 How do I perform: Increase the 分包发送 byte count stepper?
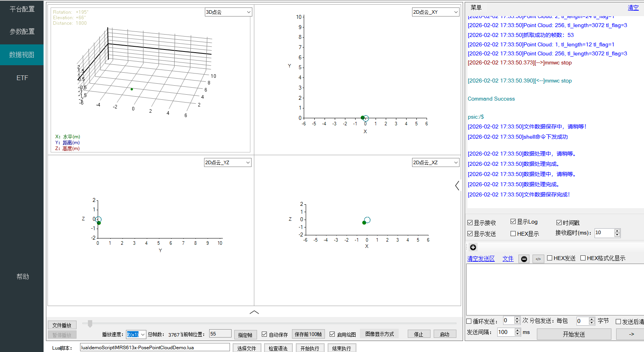tap(592, 319)
